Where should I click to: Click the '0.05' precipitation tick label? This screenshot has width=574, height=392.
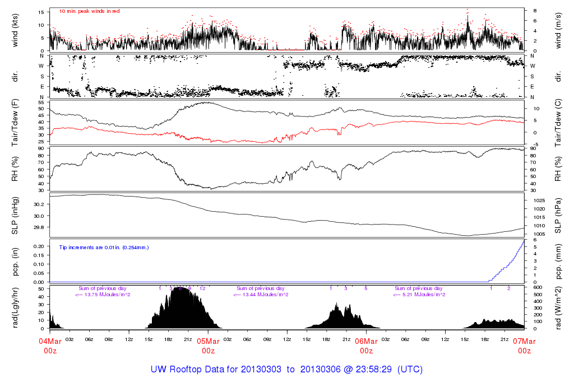tap(39, 273)
